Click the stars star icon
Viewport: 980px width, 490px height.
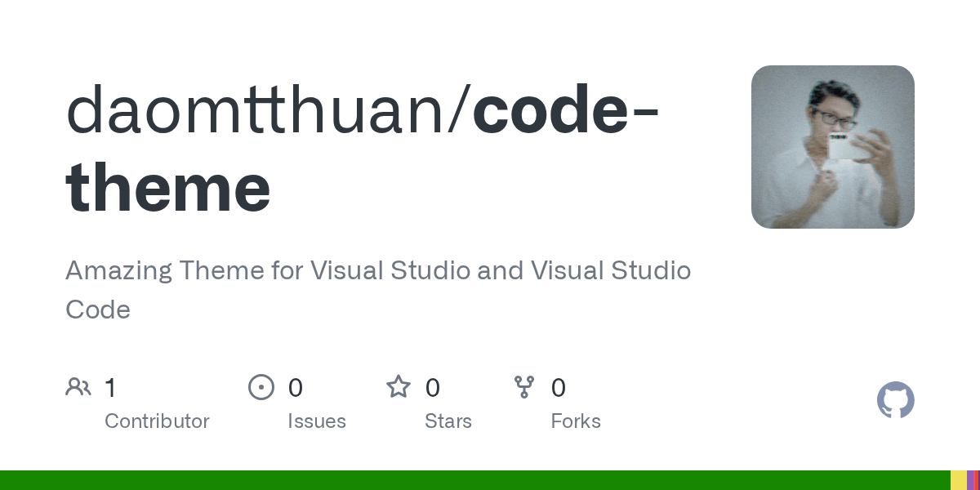tap(399, 386)
